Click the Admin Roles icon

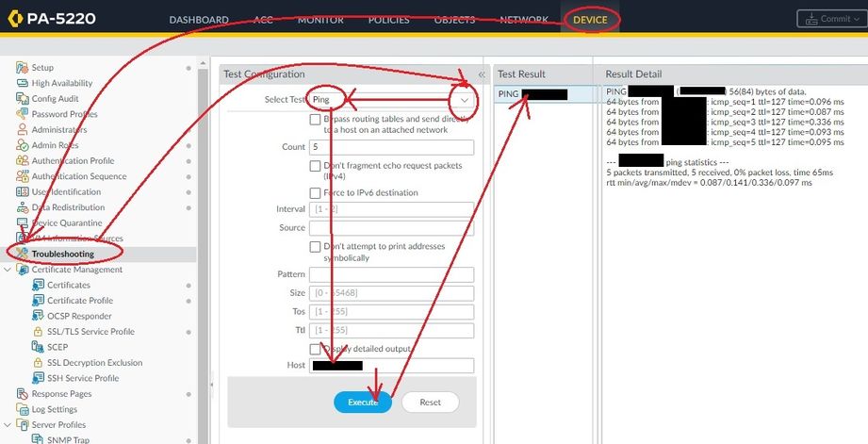(x=22, y=145)
